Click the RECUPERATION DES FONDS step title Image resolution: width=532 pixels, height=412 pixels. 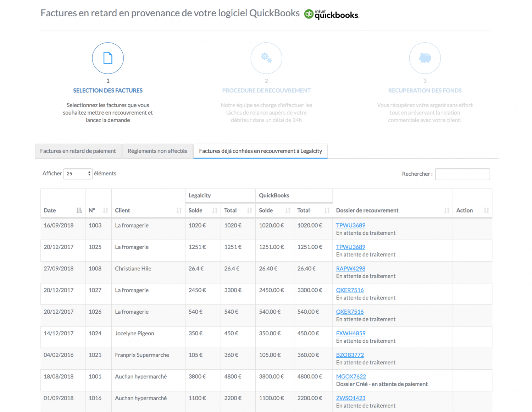click(x=425, y=90)
